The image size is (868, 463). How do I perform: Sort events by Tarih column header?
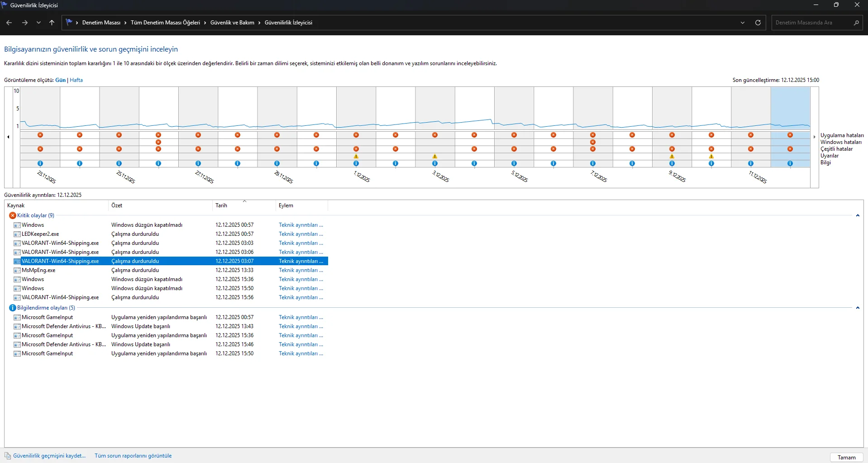(244, 205)
